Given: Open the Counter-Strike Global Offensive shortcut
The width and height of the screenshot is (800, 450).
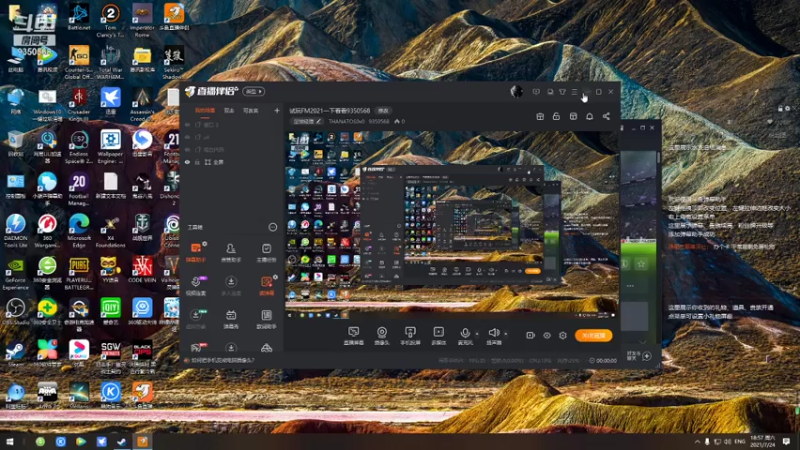Looking at the screenshot, I should [x=79, y=62].
